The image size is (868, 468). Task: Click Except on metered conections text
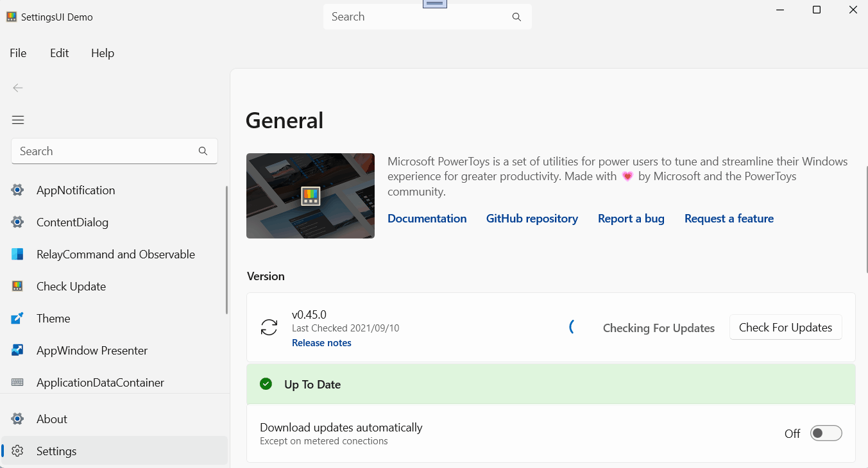324,441
